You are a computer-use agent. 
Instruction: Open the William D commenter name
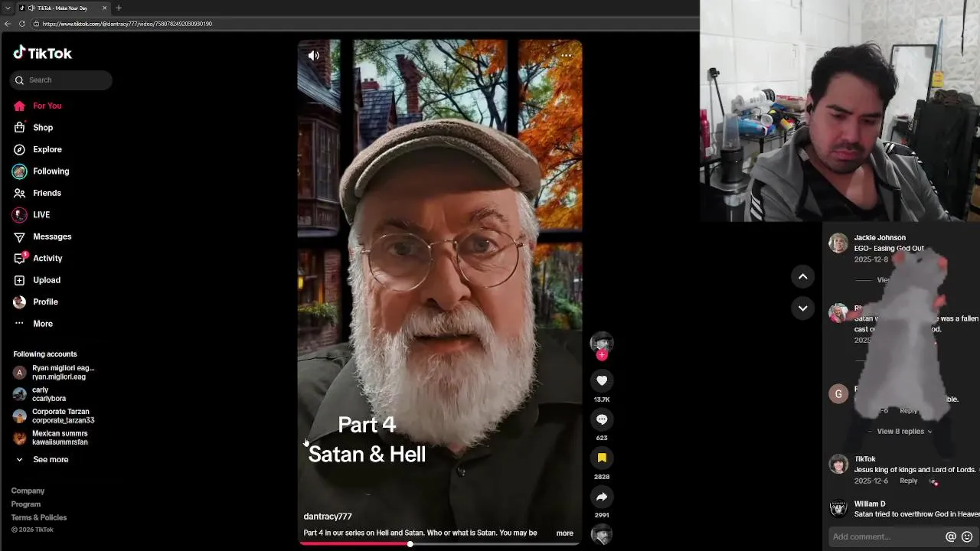pyautogui.click(x=870, y=504)
